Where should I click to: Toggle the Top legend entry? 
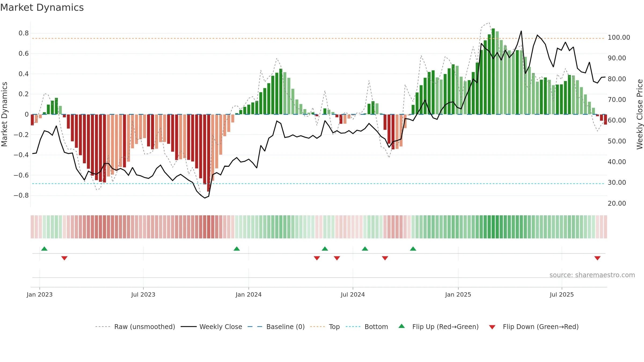(x=325, y=327)
